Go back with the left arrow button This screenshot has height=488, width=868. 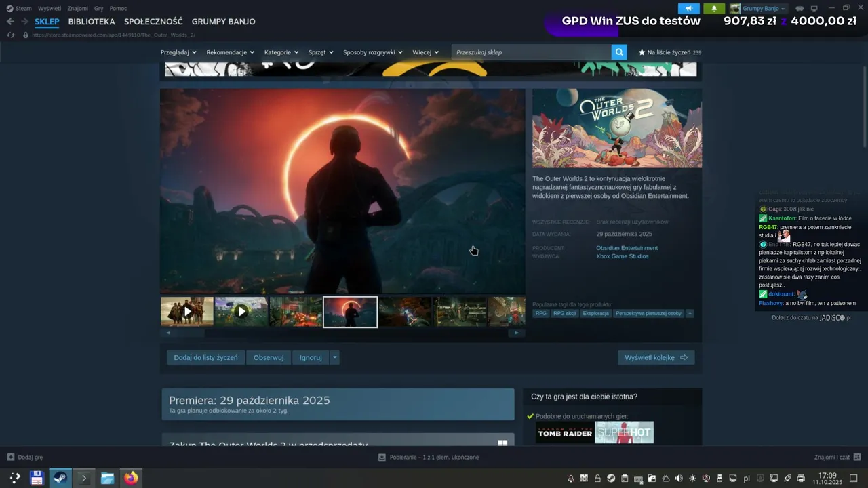(x=10, y=22)
